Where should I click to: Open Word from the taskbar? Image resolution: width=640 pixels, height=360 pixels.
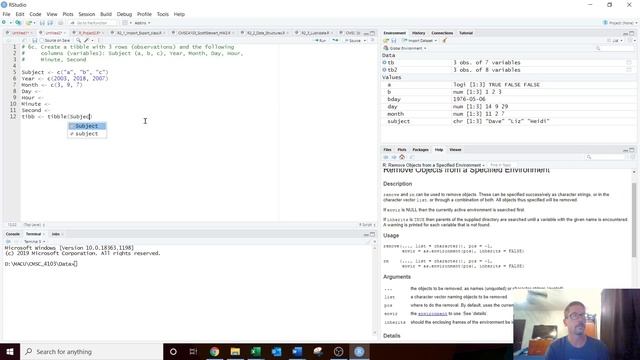point(297,351)
